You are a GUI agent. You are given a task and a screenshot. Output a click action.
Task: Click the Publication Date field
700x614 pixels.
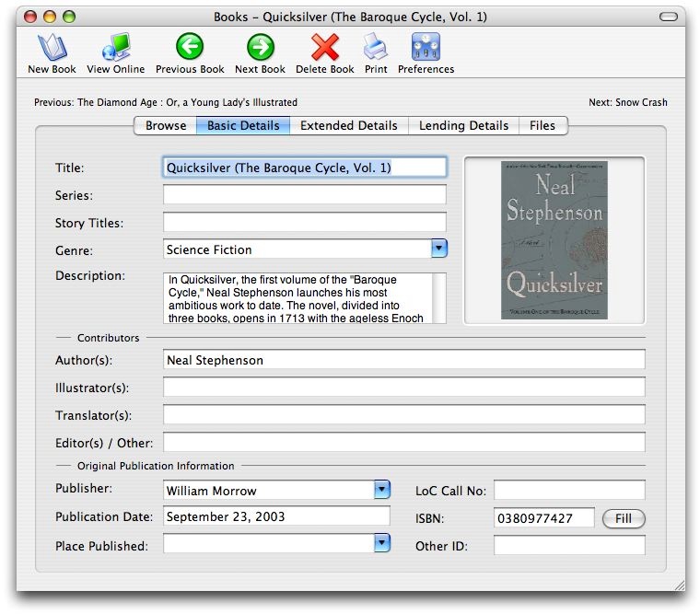coord(276,516)
